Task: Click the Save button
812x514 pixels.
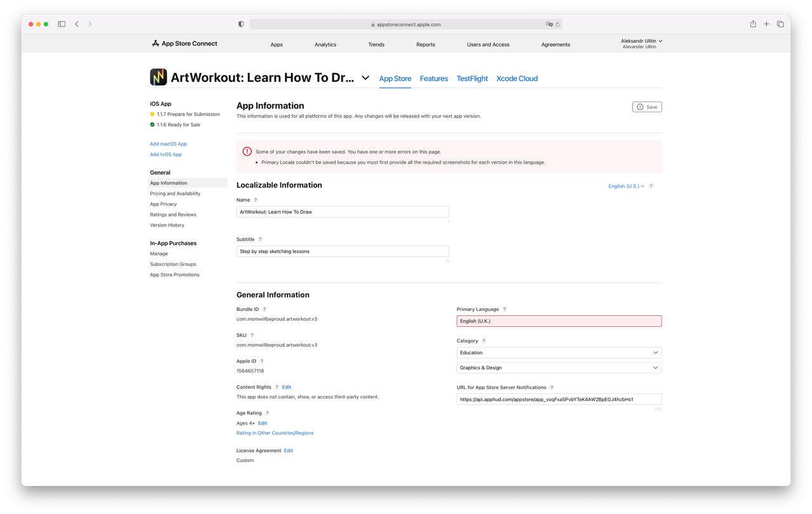Action: [647, 107]
